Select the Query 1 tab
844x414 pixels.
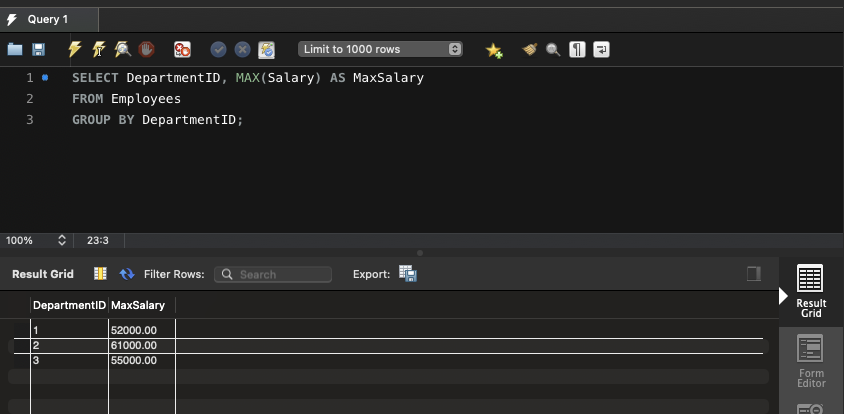(48, 19)
